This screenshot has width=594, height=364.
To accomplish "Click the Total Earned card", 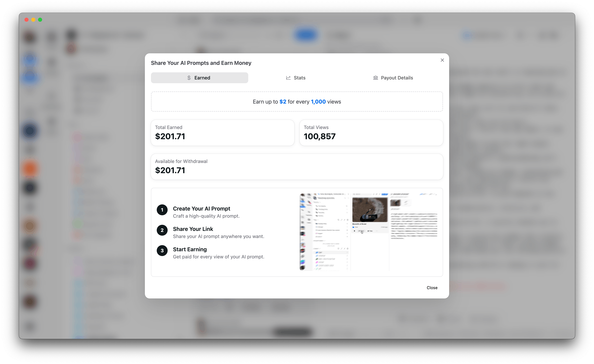I will [x=222, y=133].
